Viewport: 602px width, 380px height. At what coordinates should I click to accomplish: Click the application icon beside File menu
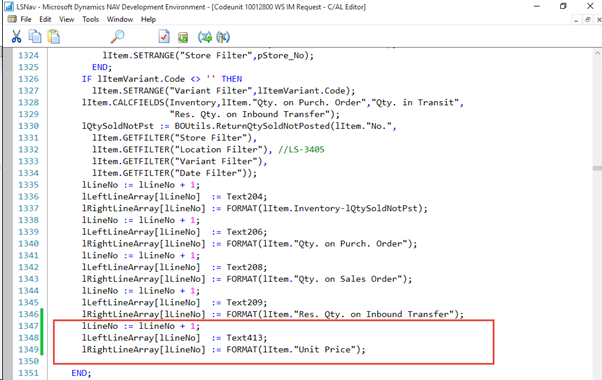(x=12, y=19)
